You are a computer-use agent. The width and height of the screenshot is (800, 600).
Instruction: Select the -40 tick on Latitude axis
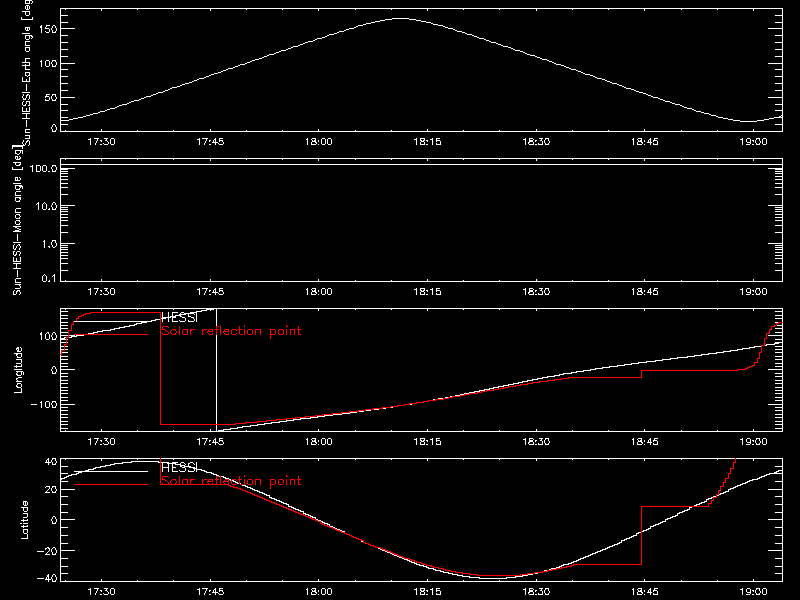[x=47, y=579]
